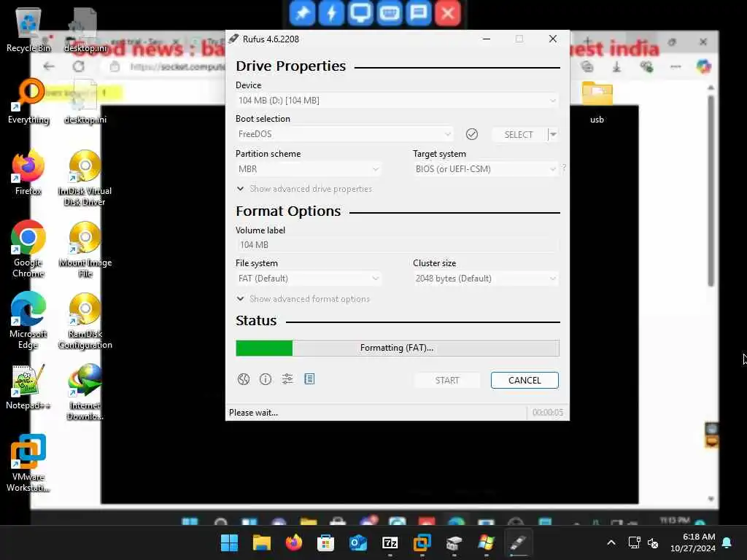This screenshot has width=747, height=560.
Task: Open Google Chrome desktop shortcut
Action: (28, 249)
